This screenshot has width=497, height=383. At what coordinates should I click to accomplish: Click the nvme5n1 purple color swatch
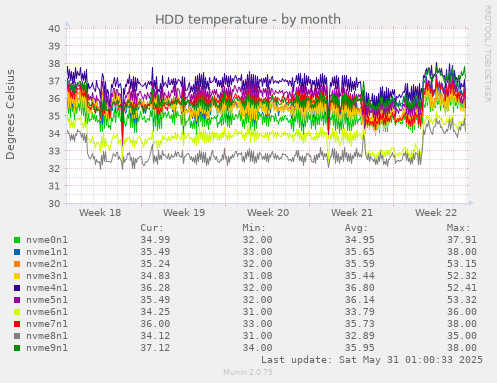[x=17, y=300]
